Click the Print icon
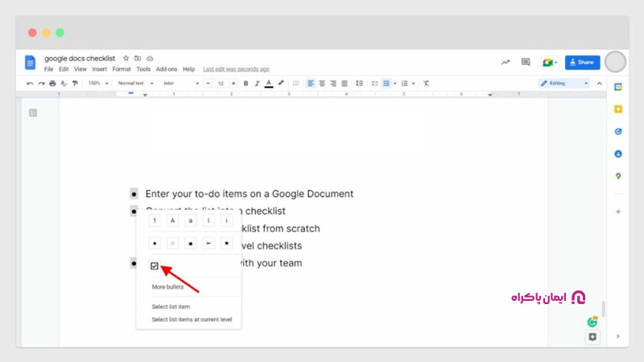The width and height of the screenshot is (644, 362). (52, 83)
